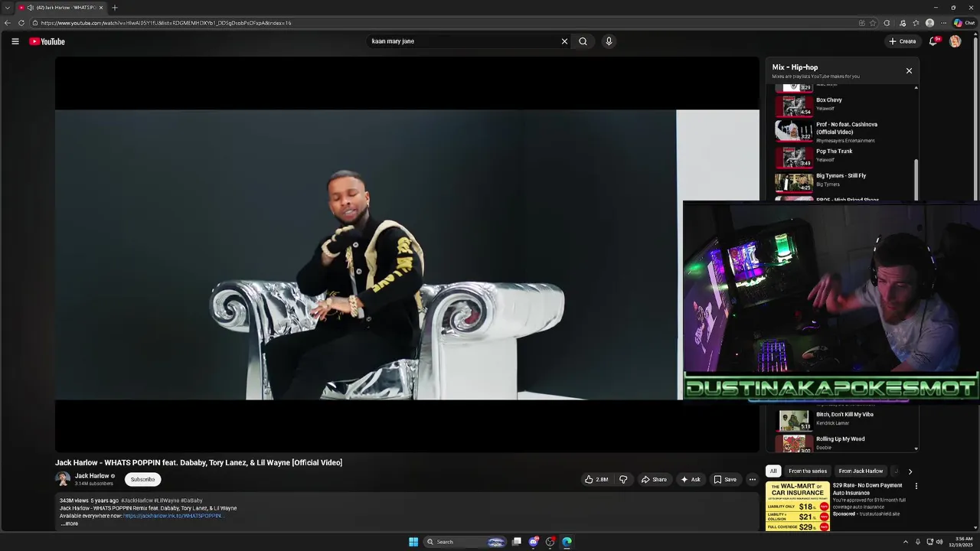Ask about this video

pyautogui.click(x=690, y=479)
